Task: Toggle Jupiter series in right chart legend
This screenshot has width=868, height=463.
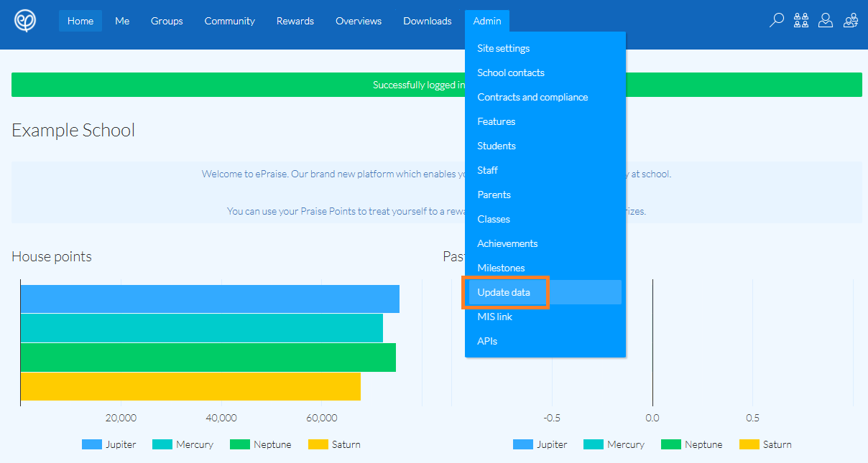Action: [x=521, y=444]
